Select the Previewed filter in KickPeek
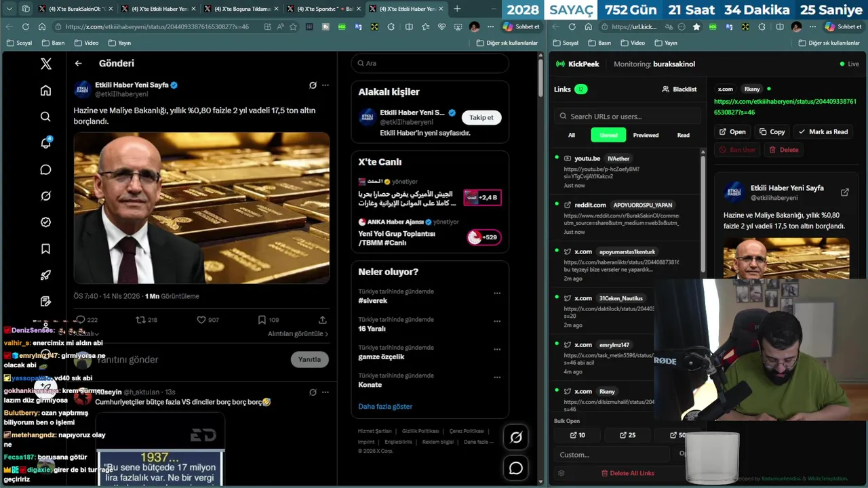 (x=646, y=135)
